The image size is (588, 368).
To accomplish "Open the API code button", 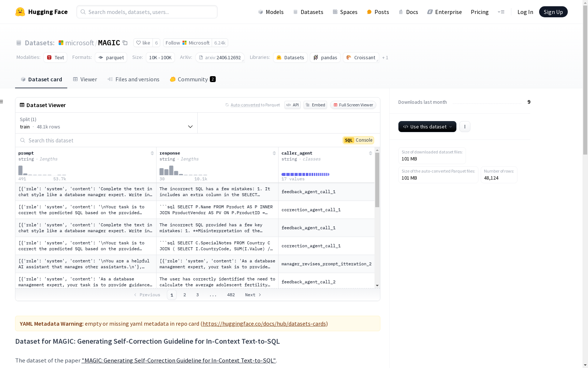I will [293, 105].
